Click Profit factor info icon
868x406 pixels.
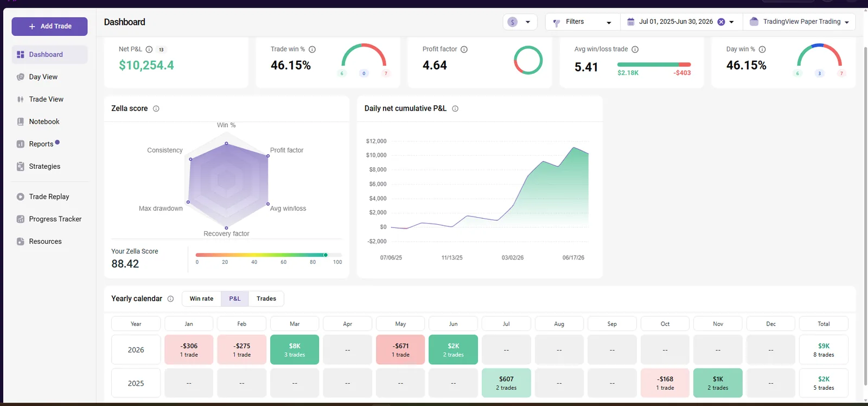464,49
